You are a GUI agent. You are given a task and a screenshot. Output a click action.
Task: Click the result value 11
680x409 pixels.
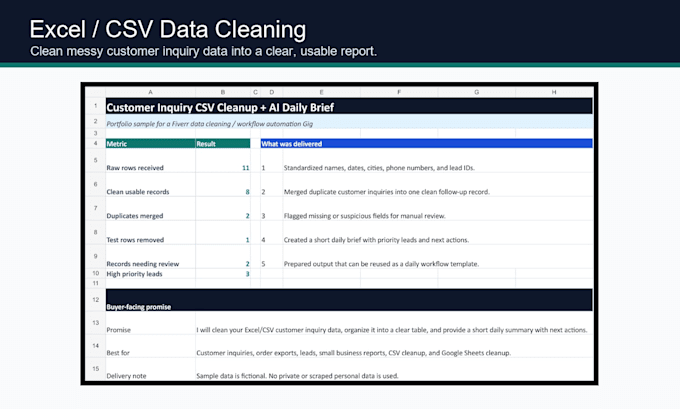(x=223, y=161)
